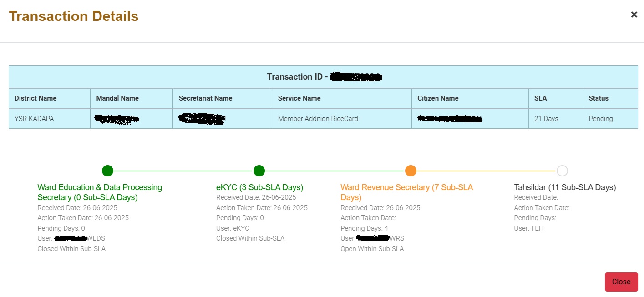Click the Citizen Name column header
Screen dimensions: 644x297
[437, 98]
